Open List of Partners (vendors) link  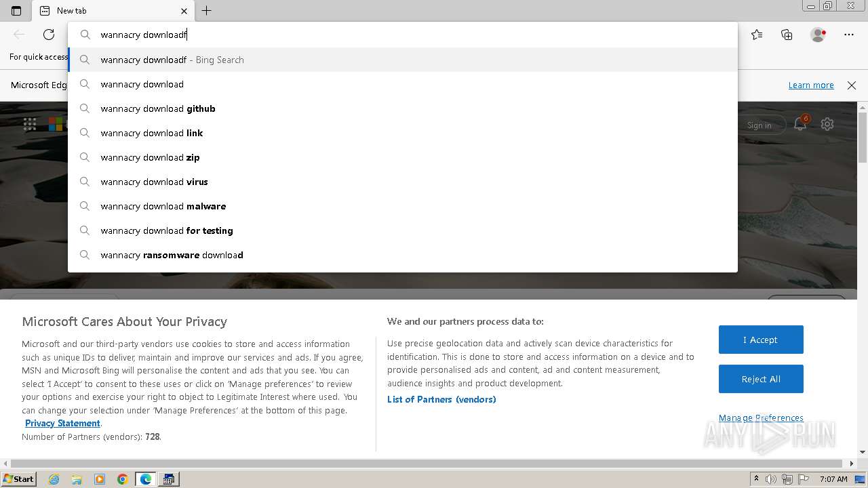pyautogui.click(x=441, y=399)
